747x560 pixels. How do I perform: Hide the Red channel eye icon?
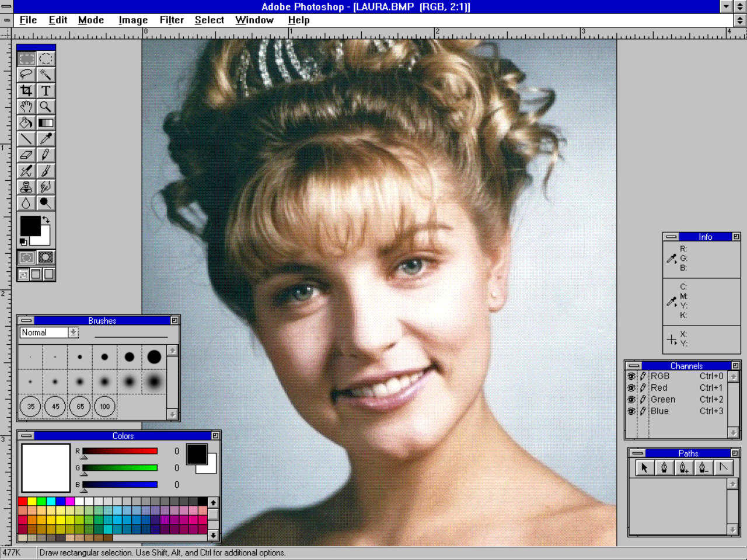click(x=631, y=388)
